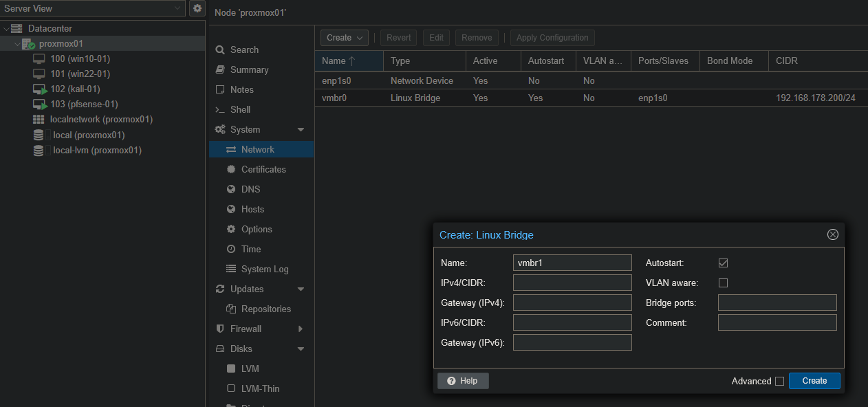Click the local-lvm storage icon

[39, 150]
